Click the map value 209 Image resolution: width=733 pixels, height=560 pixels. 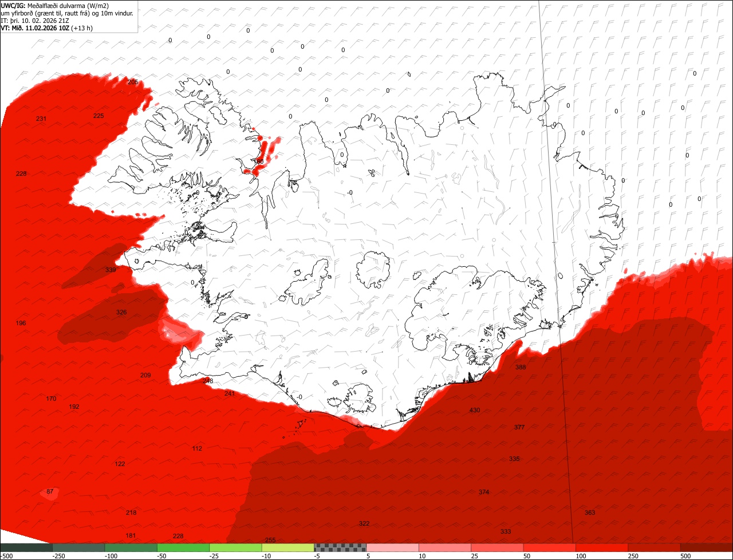click(x=145, y=376)
